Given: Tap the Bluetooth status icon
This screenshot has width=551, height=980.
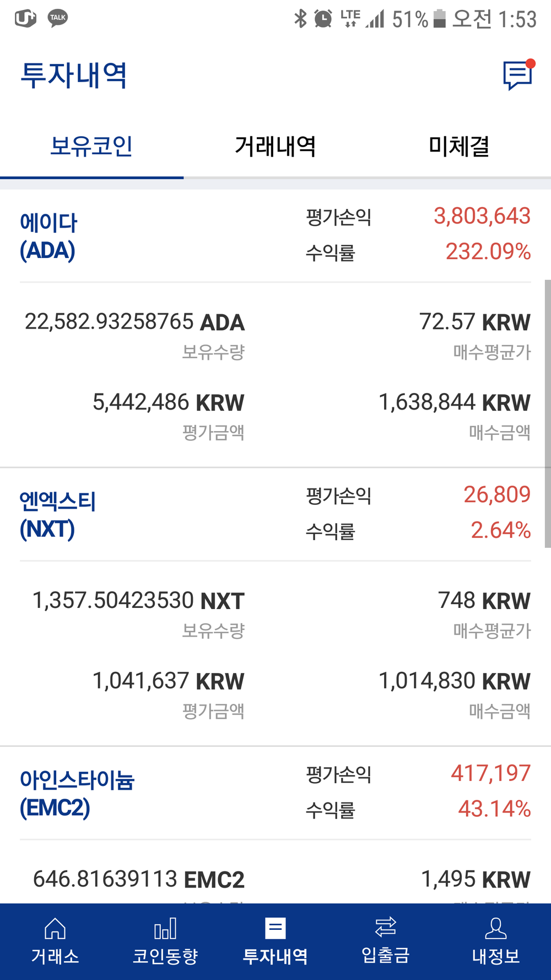Looking at the screenshot, I should (300, 19).
